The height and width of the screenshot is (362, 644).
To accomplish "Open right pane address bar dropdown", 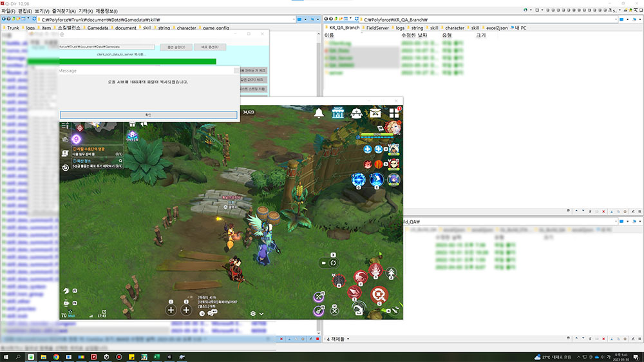I will pos(616,19).
